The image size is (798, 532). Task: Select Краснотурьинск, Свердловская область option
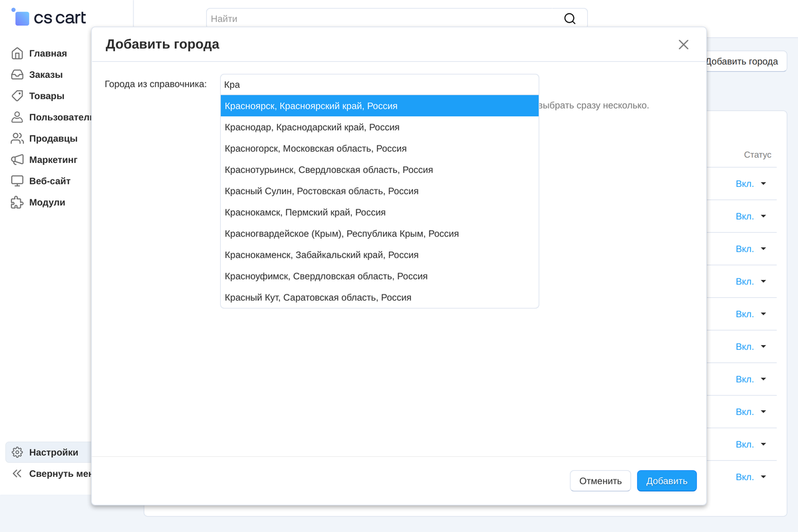point(380,170)
